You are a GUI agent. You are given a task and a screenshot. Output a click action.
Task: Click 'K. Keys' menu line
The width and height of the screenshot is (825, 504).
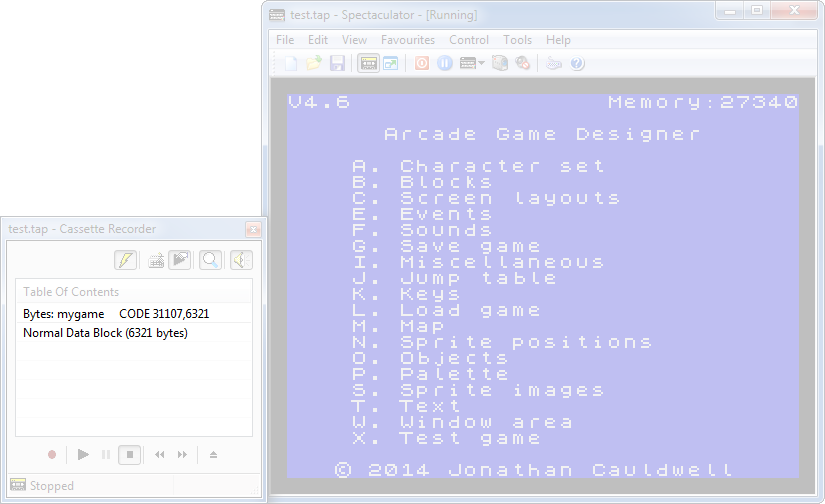[x=406, y=294]
